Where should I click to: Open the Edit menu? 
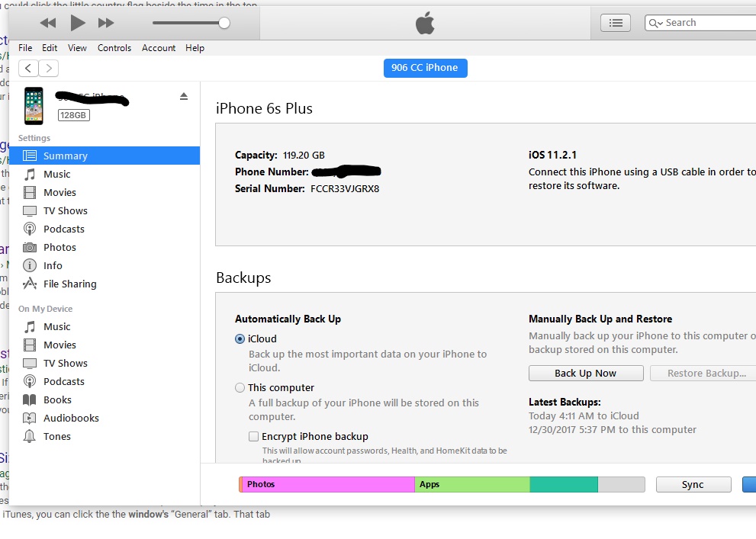tap(49, 48)
